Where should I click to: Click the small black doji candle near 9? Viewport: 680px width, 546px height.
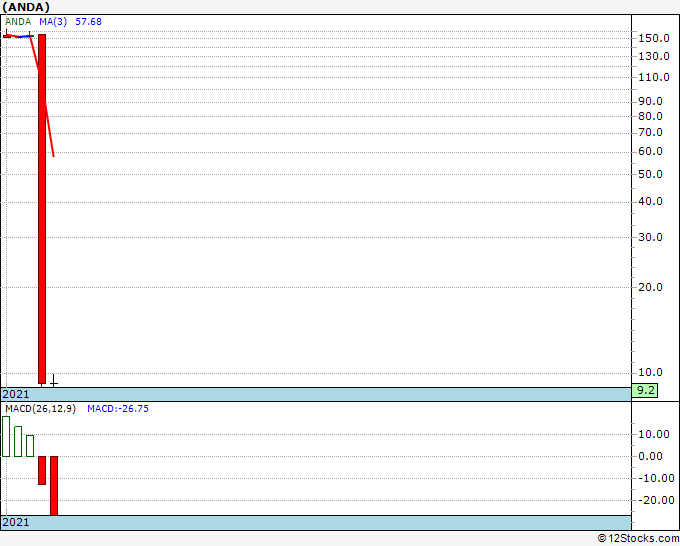(53, 380)
